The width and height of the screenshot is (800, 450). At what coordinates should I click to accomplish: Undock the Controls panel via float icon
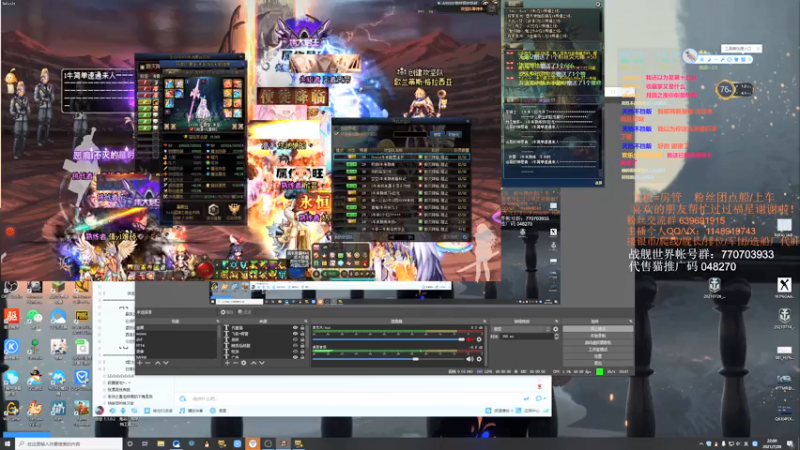point(631,321)
